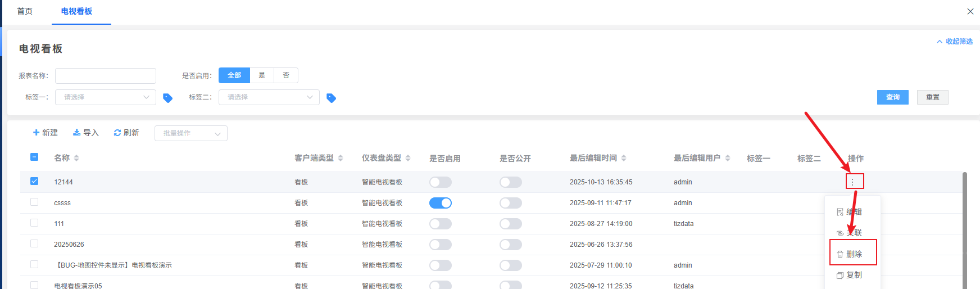
Task: Open three-dot actions menu for row 12144
Action: tap(852, 182)
